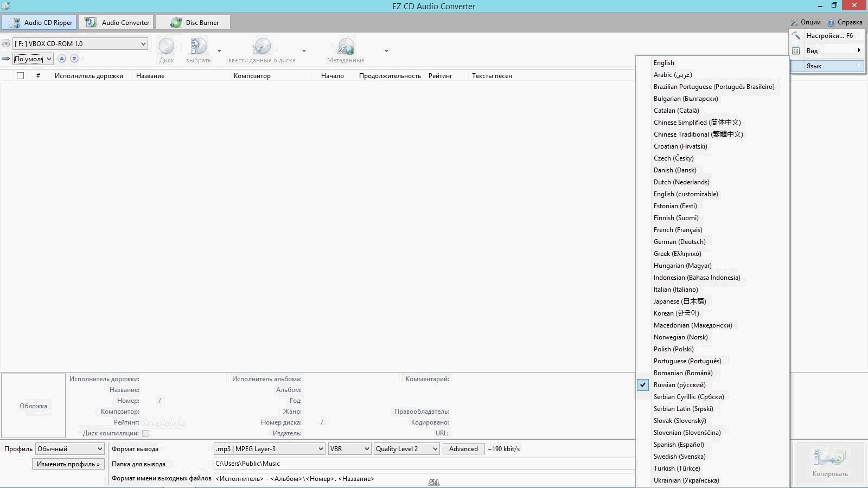
Task: Click the output filename format field
Action: 425,479
